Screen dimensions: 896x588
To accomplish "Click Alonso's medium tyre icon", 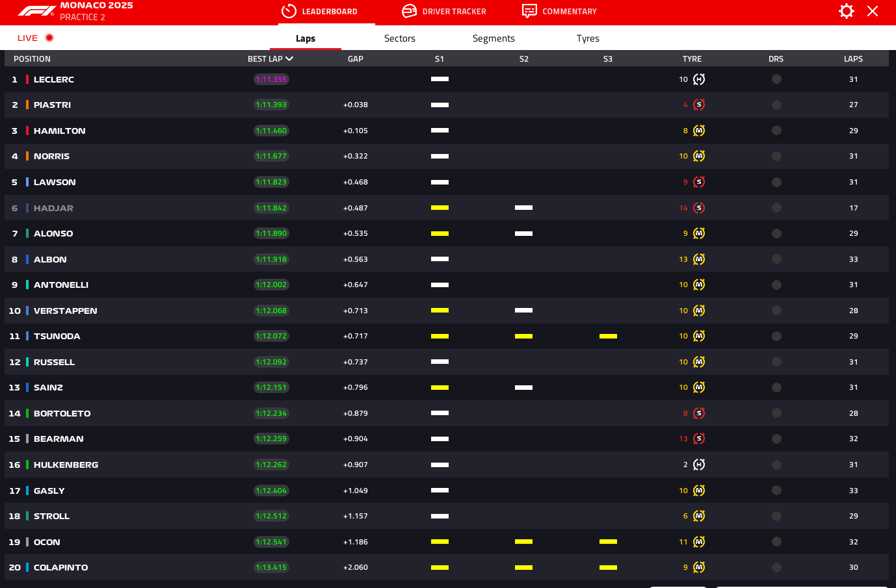I will pos(699,233).
